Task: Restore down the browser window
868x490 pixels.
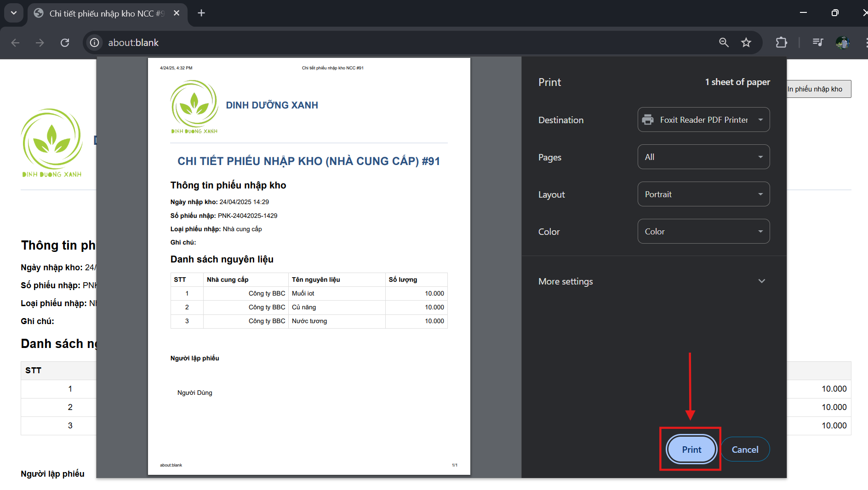Action: tap(835, 13)
